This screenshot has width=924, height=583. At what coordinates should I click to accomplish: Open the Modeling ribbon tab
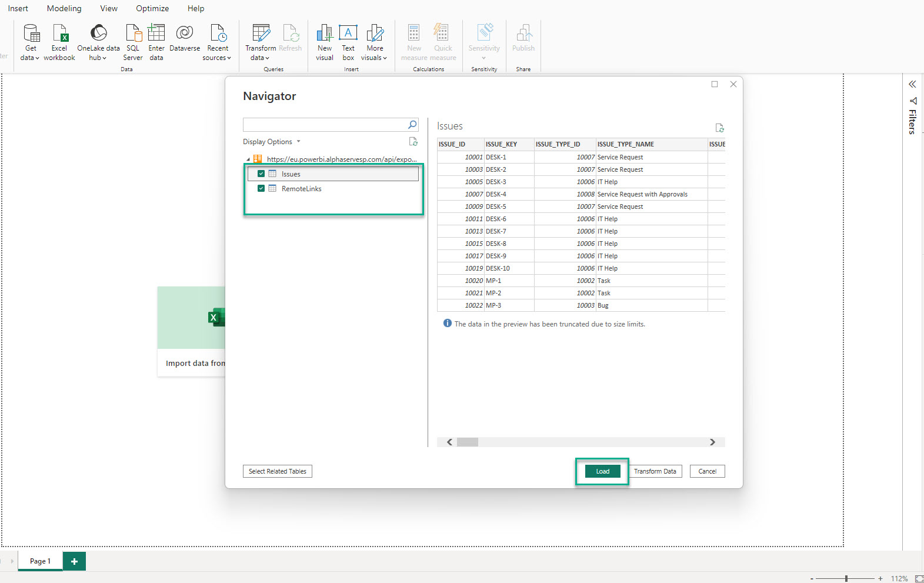(x=64, y=8)
